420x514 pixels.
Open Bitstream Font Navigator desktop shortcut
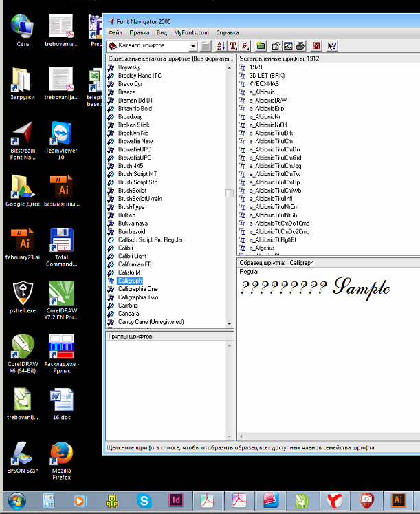23,140
